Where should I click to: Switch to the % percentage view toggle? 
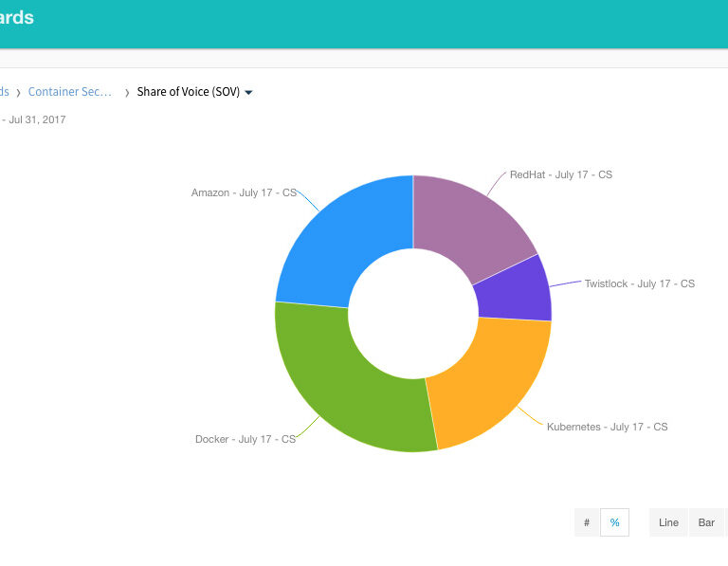[x=614, y=522]
